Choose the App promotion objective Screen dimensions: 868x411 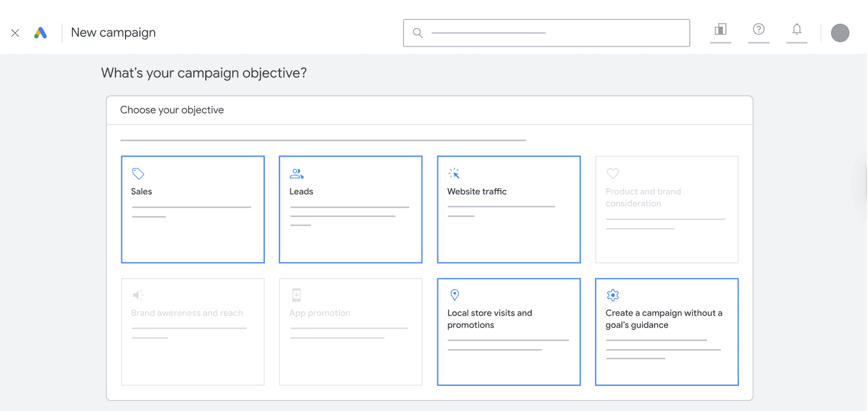click(x=350, y=332)
